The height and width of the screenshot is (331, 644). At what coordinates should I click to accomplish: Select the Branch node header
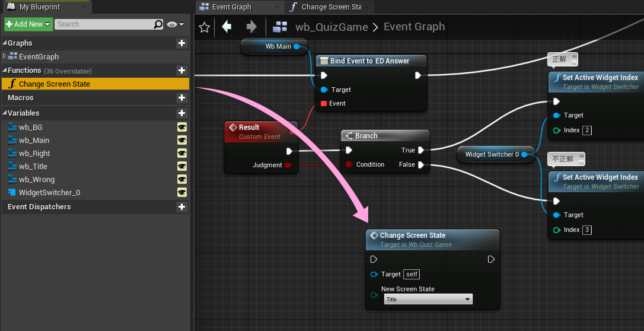click(x=385, y=135)
